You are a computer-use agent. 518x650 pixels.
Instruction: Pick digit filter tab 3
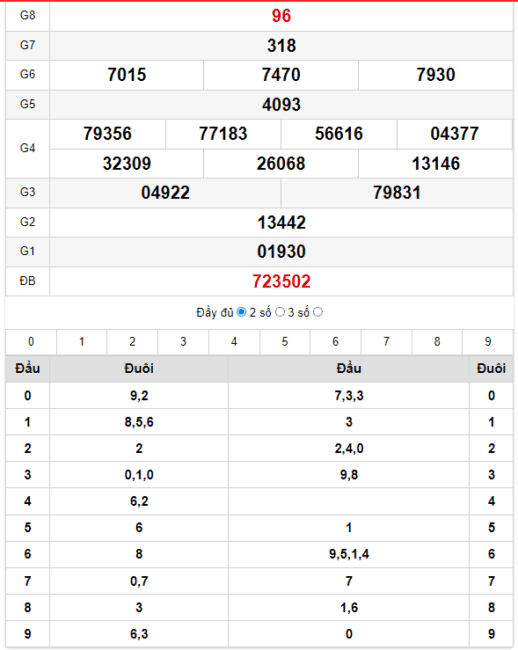click(183, 342)
